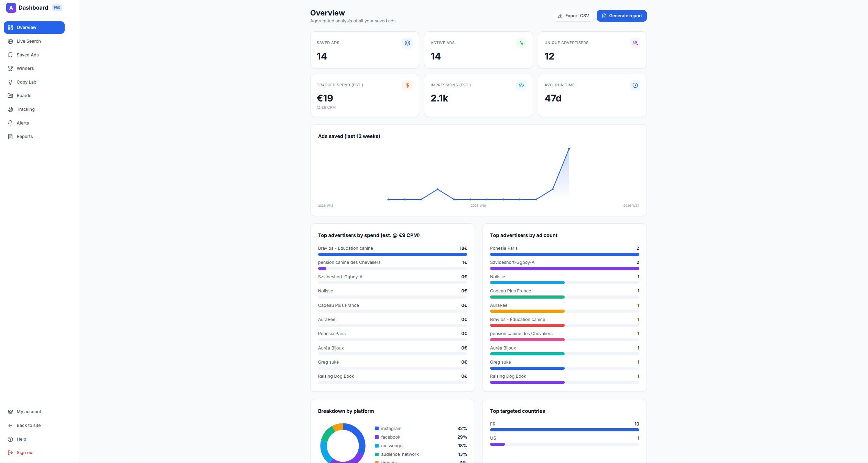Click the Alerts bell icon

10,123
